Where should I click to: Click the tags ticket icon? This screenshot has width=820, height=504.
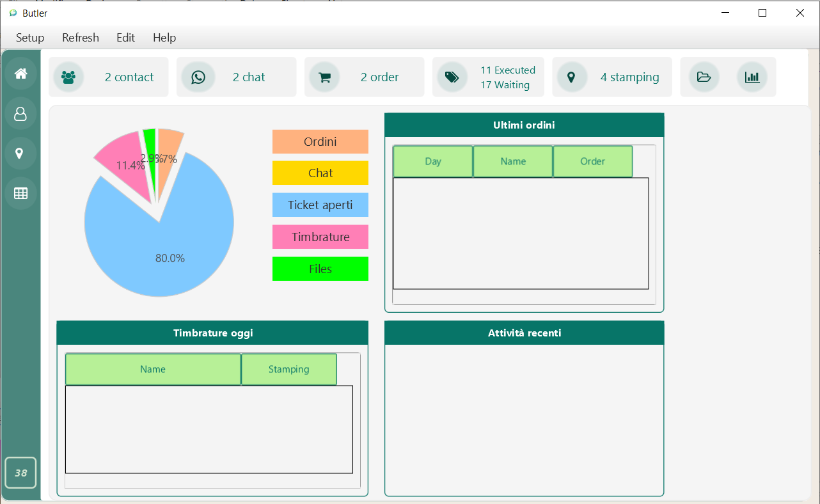click(x=452, y=77)
